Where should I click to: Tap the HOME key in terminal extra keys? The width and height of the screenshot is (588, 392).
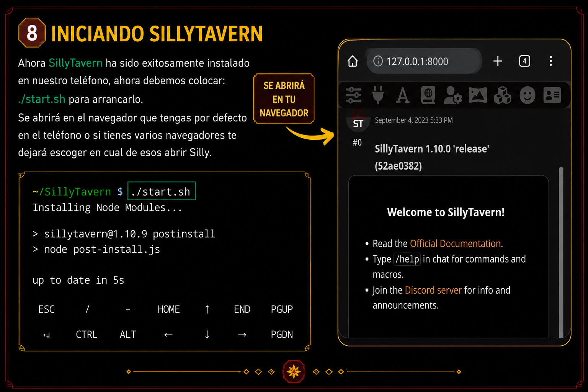(x=168, y=309)
